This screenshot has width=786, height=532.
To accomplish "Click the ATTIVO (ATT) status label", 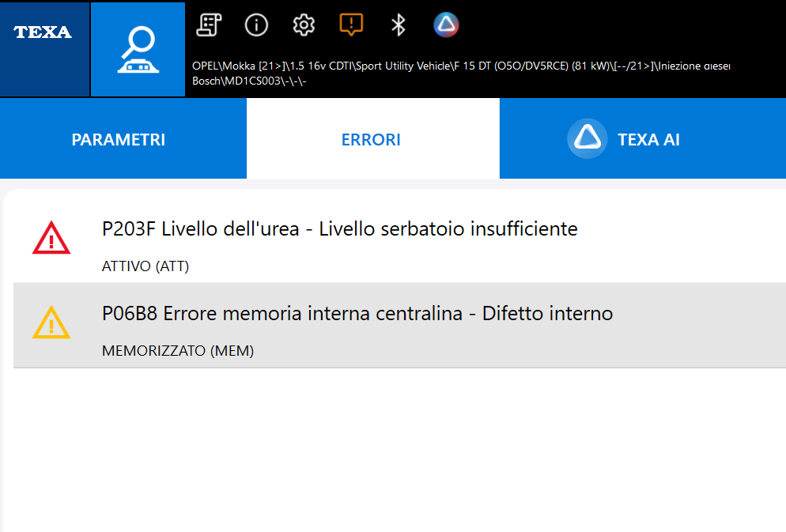I will tap(145, 266).
